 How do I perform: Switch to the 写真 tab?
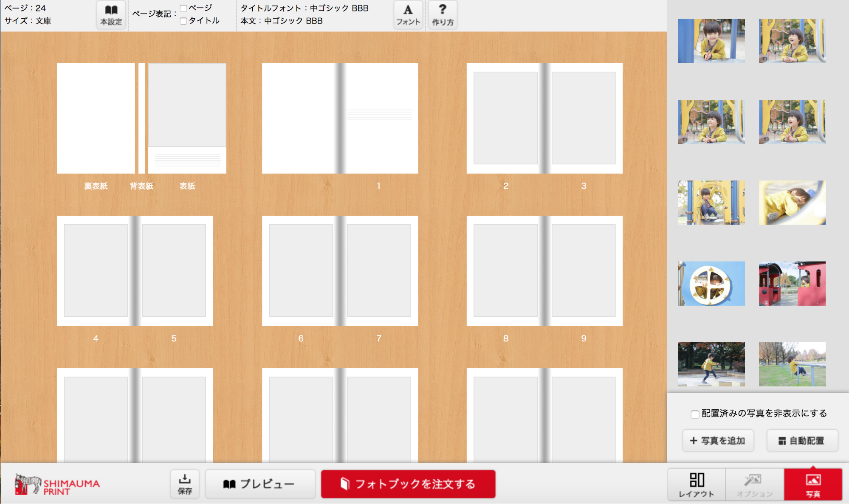[x=813, y=484]
